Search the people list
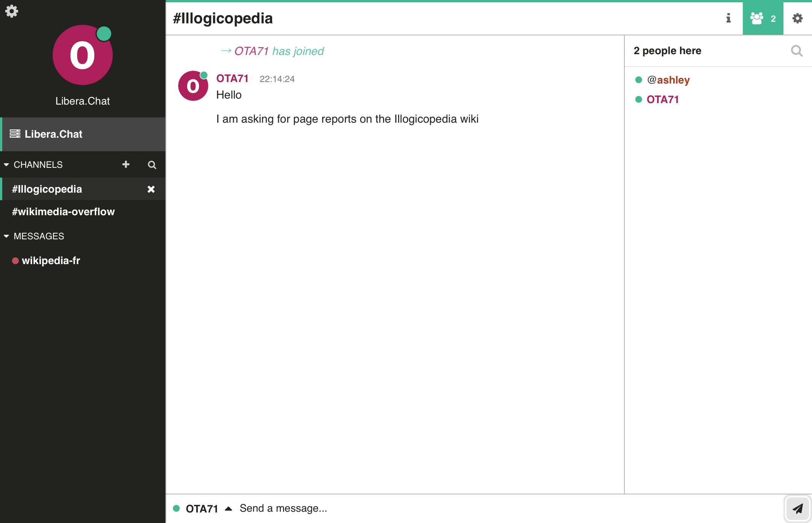 click(x=796, y=51)
